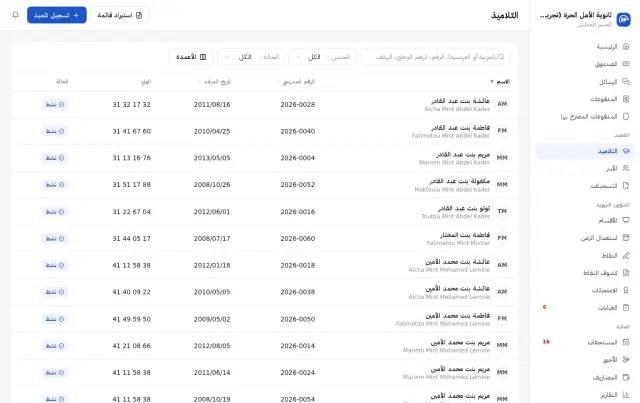Click the الأجور salaries icon
This screenshot has width=640, height=403.
[626, 360]
